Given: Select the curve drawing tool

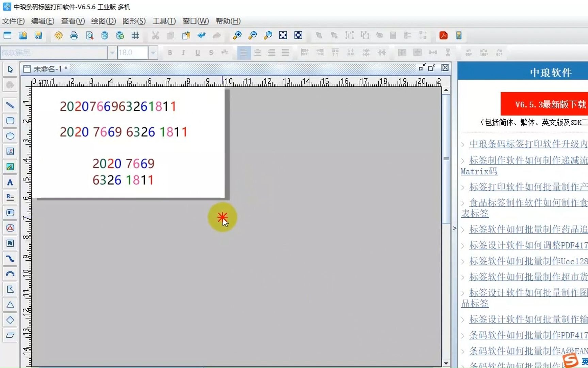Looking at the screenshot, I should pyautogui.click(x=10, y=259).
